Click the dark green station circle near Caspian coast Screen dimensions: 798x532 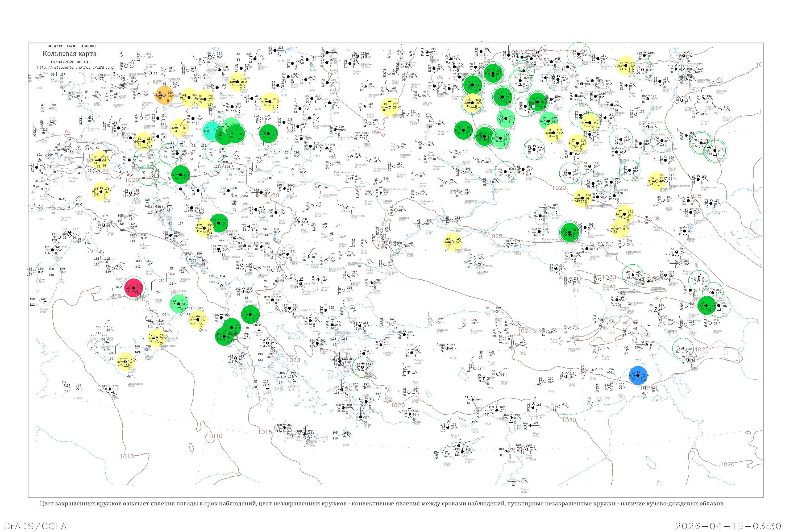click(707, 305)
